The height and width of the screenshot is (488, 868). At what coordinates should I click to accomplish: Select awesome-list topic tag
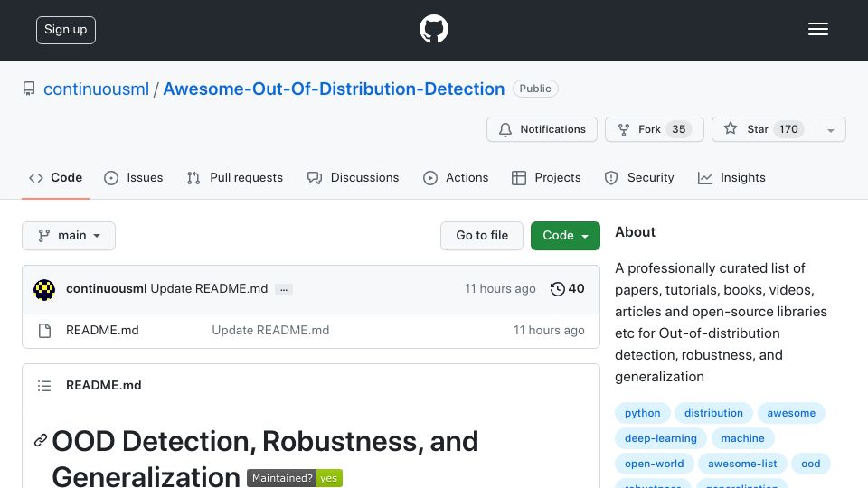(x=742, y=464)
